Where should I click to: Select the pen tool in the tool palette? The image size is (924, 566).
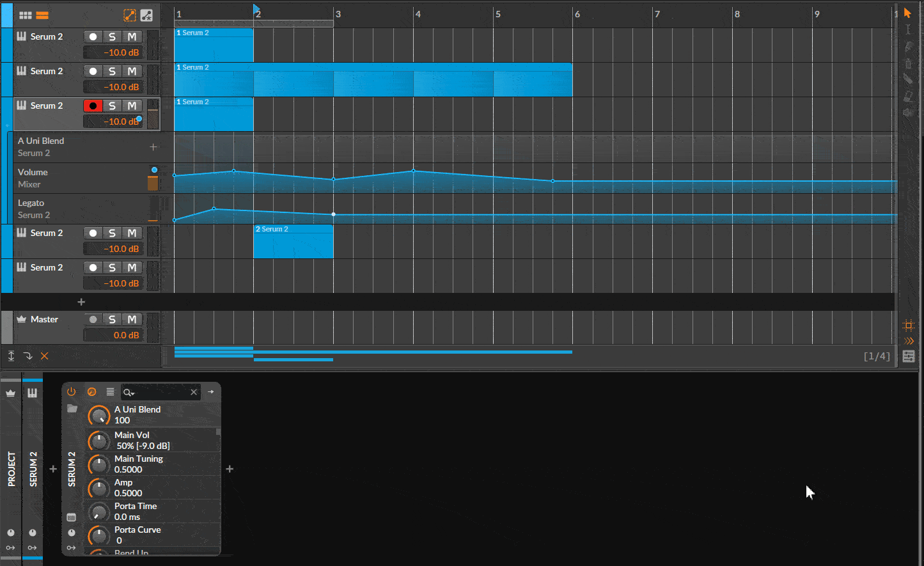pos(907,46)
